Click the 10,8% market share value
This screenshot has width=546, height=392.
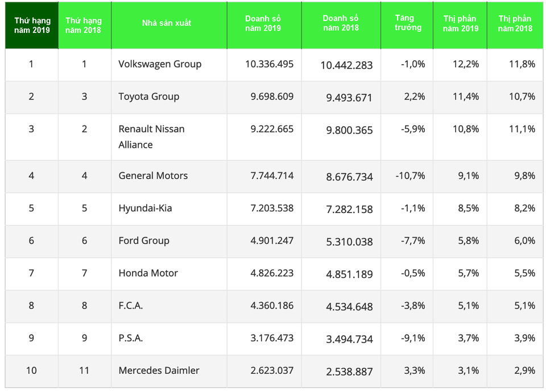coord(466,129)
